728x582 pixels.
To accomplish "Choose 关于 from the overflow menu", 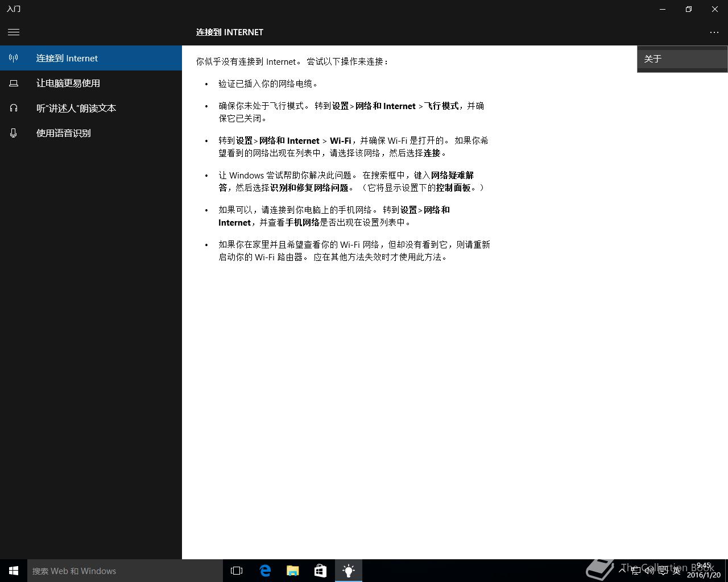I will coord(682,59).
